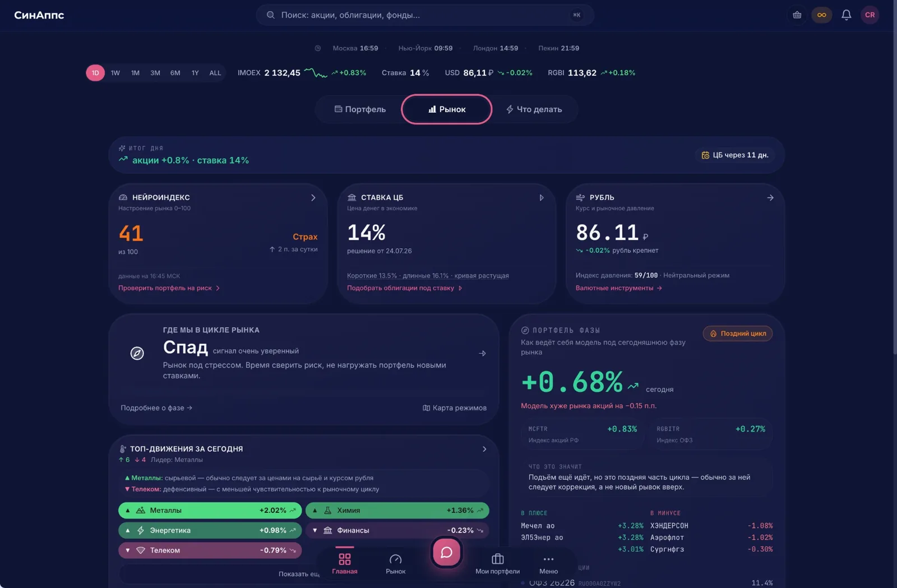Click the thermometer icon in Топ-движения
Viewport: 897px width, 588px height.
click(x=123, y=449)
